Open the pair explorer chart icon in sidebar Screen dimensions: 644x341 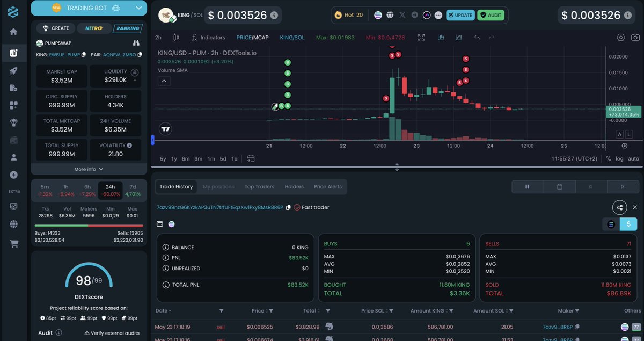pyautogui.click(x=13, y=53)
